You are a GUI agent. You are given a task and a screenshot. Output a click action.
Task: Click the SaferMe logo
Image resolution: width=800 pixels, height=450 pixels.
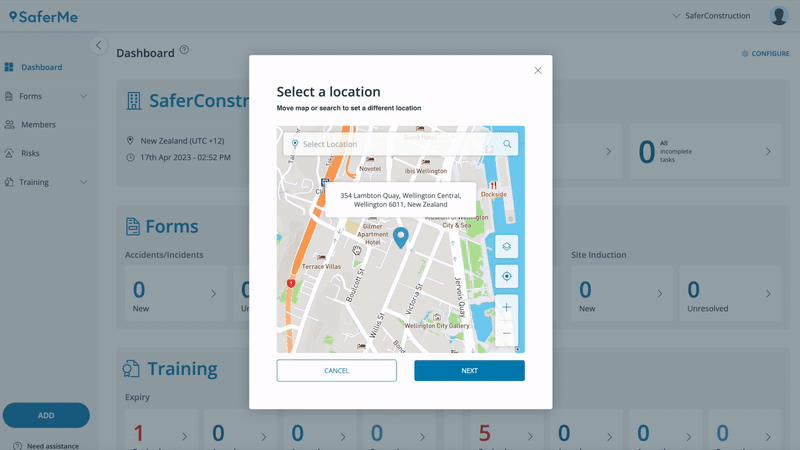pos(43,17)
